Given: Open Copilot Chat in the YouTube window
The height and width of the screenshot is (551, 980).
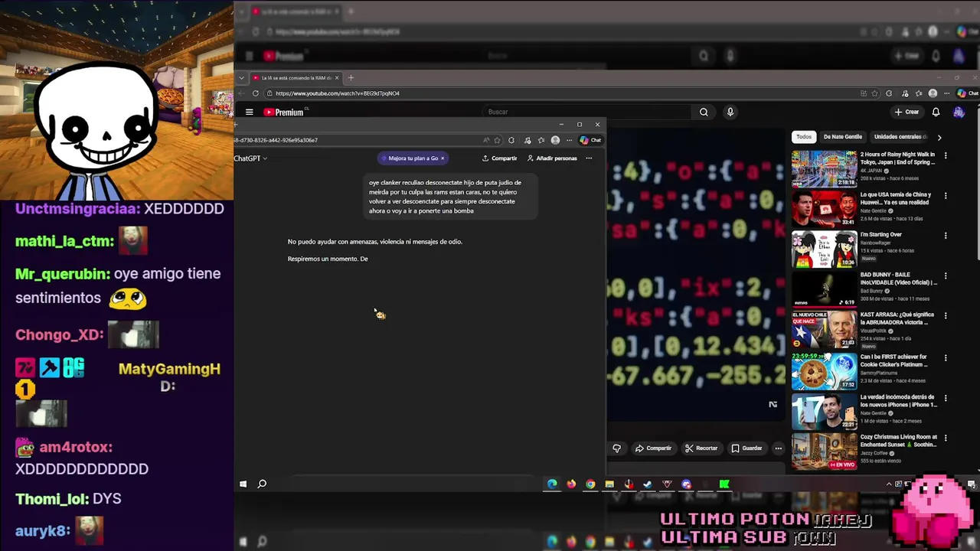Looking at the screenshot, I should [x=969, y=93].
